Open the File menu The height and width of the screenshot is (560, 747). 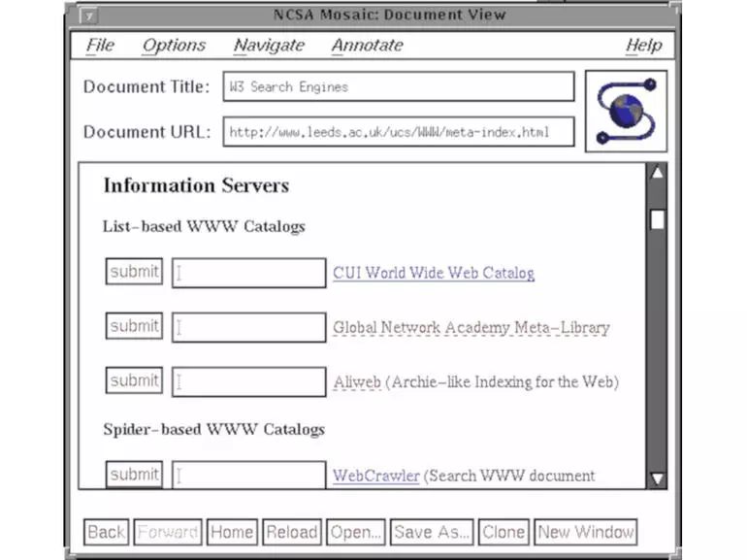[100, 46]
